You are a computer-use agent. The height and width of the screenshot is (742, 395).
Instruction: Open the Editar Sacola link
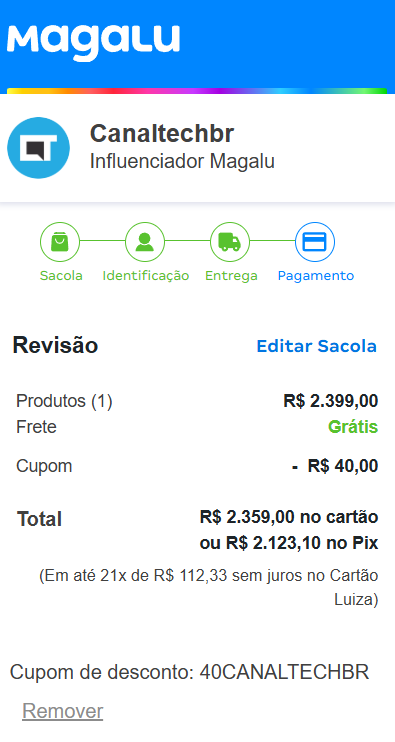(x=316, y=346)
